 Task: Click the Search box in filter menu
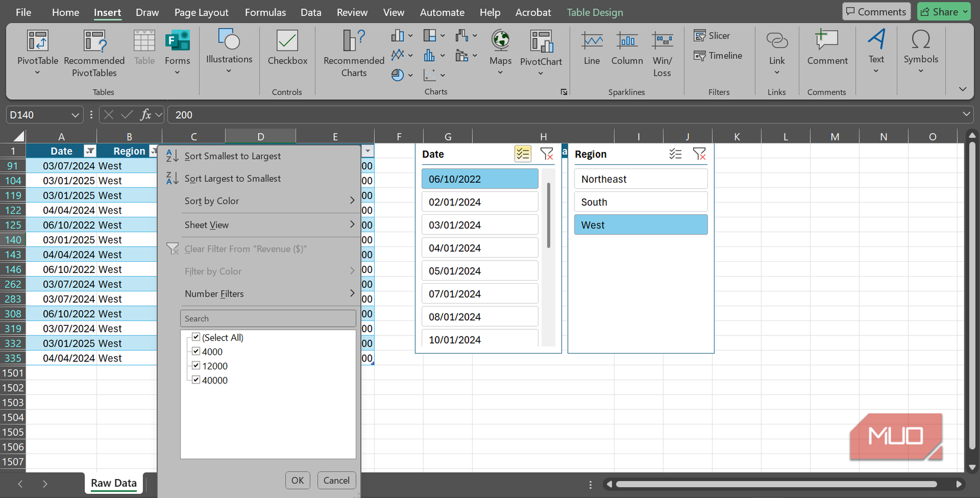point(268,319)
